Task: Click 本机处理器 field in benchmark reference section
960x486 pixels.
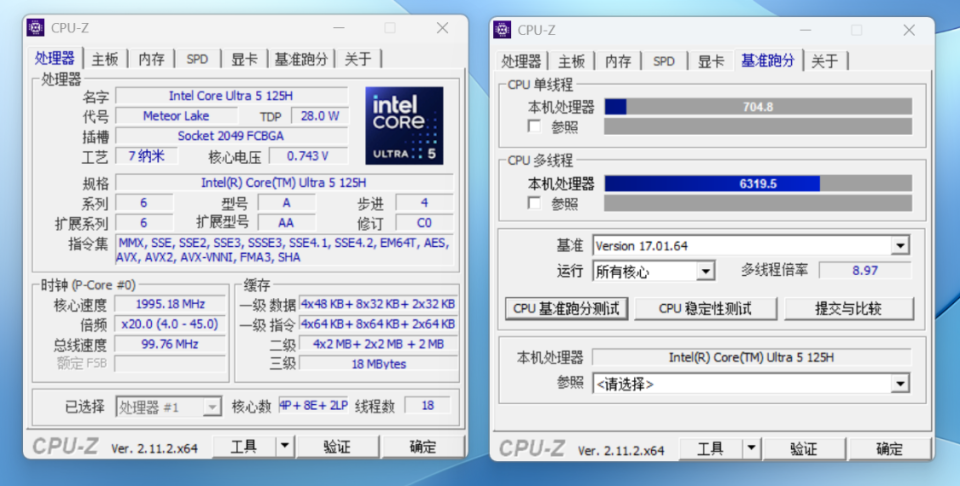Action: pyautogui.click(x=751, y=357)
